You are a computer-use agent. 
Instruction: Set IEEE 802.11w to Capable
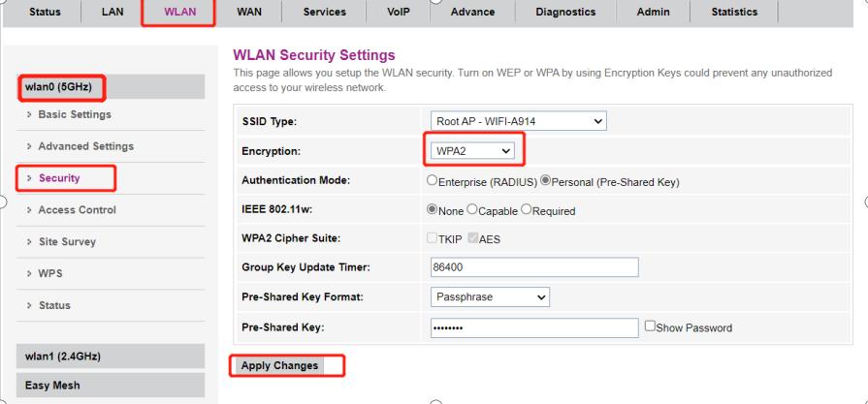coord(473,211)
